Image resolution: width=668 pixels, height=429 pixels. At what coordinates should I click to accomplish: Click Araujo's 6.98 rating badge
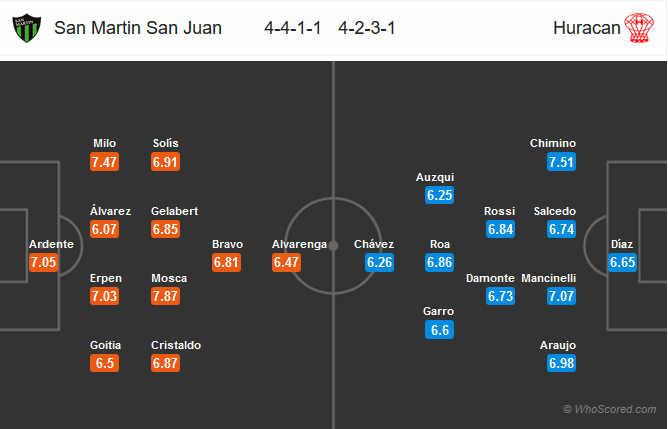tap(561, 363)
